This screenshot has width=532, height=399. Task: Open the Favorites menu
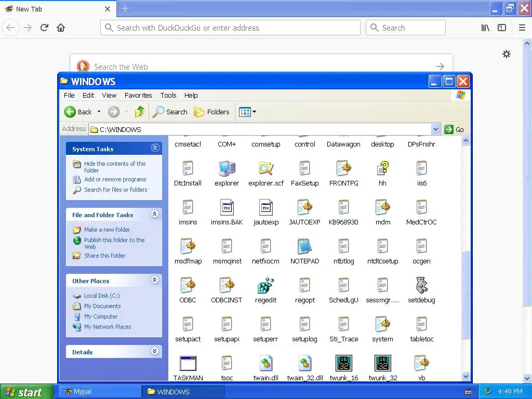pos(138,96)
